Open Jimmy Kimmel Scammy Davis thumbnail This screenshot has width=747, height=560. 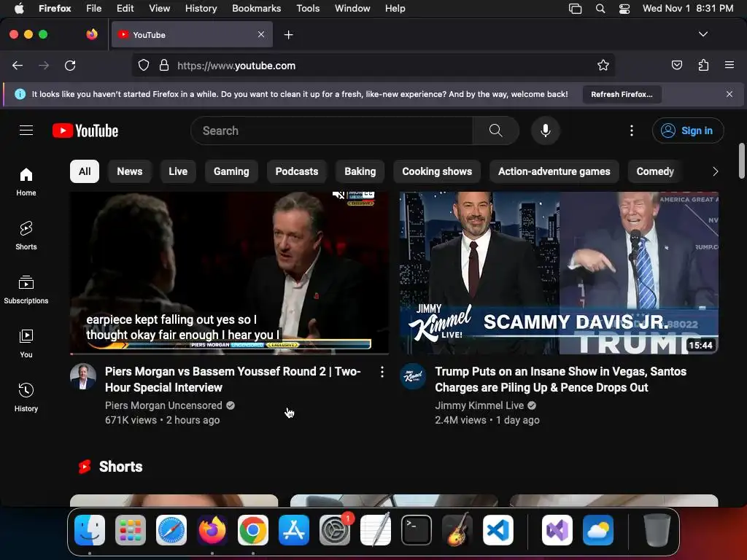(559, 273)
